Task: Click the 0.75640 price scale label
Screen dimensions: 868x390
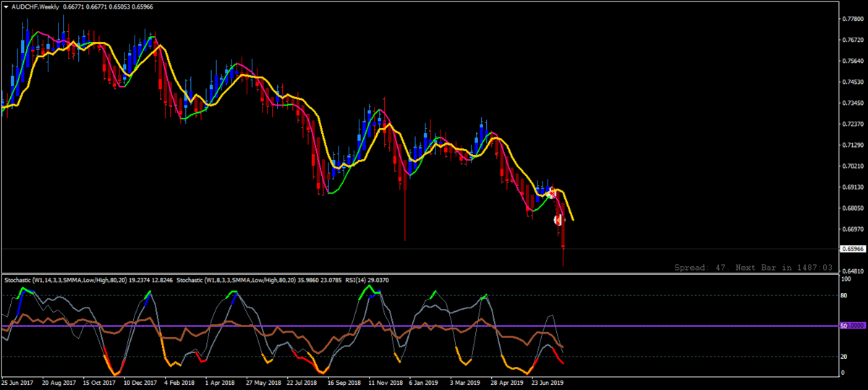Action: (x=854, y=61)
